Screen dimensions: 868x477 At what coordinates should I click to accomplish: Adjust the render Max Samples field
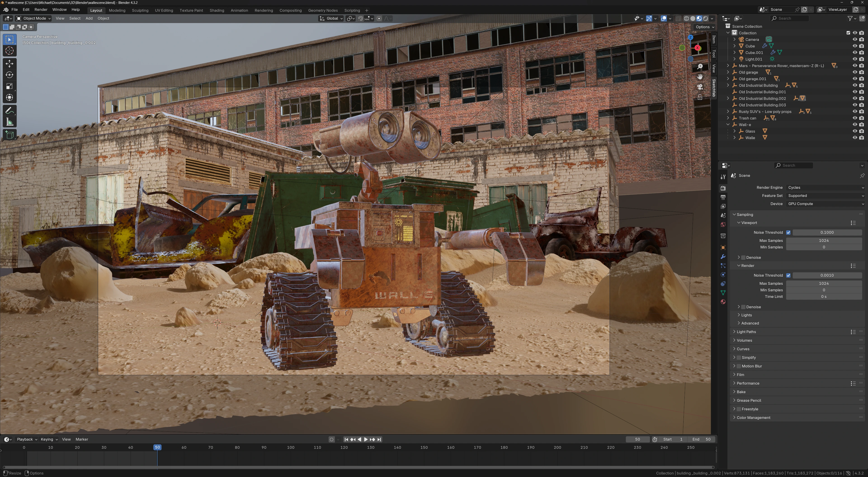coord(824,283)
